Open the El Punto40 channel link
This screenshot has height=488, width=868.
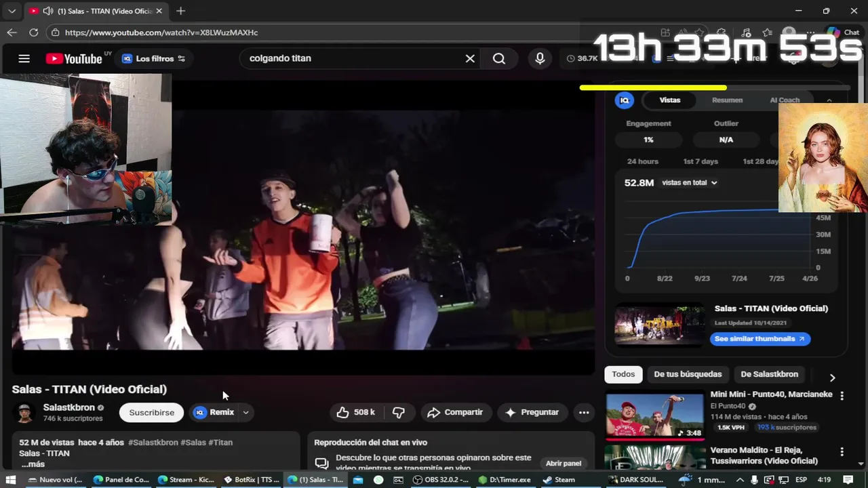coord(728,406)
